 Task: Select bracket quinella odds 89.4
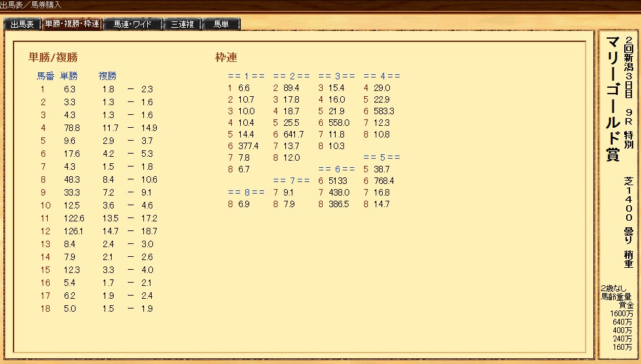291,88
